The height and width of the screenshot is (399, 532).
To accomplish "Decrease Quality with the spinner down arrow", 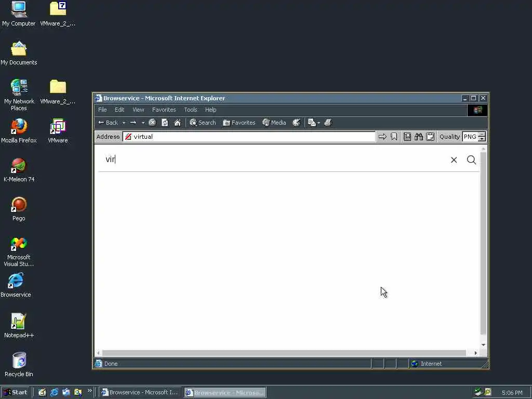I will pyautogui.click(x=482, y=139).
